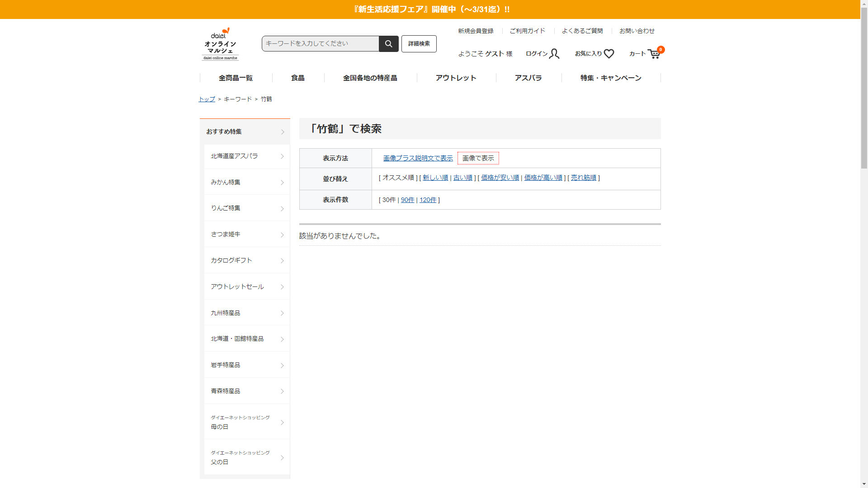Expand the 北海道産アスパラ chevron

point(282,156)
